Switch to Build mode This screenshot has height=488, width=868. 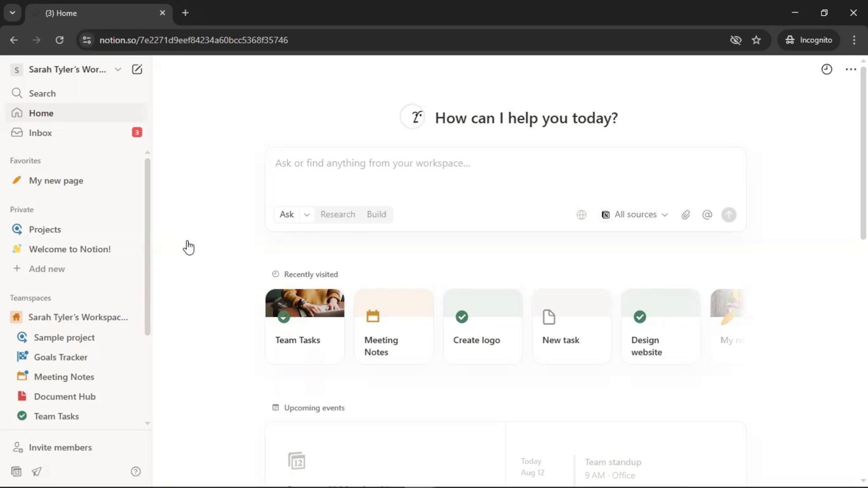pos(376,215)
